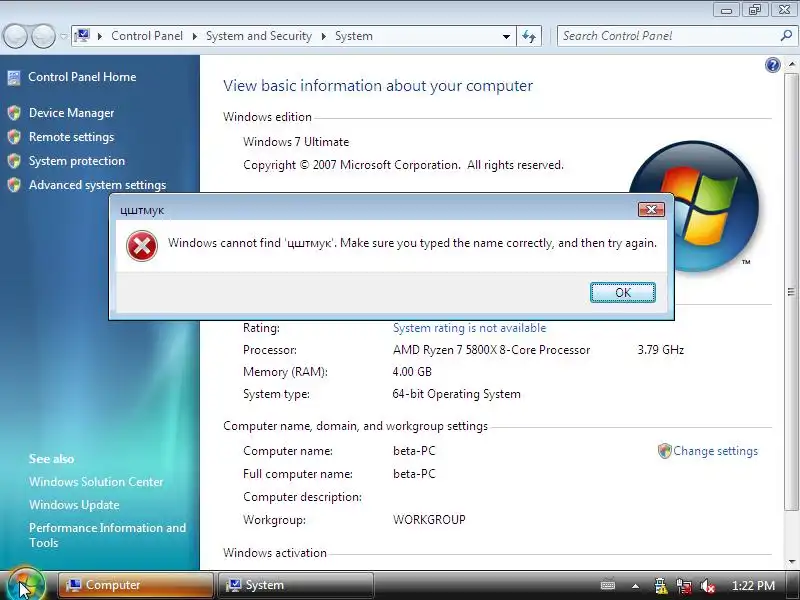
Task: Click System in the breadcrumb
Action: click(x=354, y=36)
